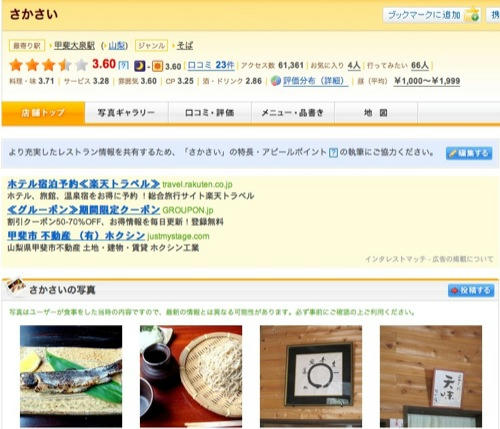Open the 口コミ 23件 reviews link

coord(211,65)
